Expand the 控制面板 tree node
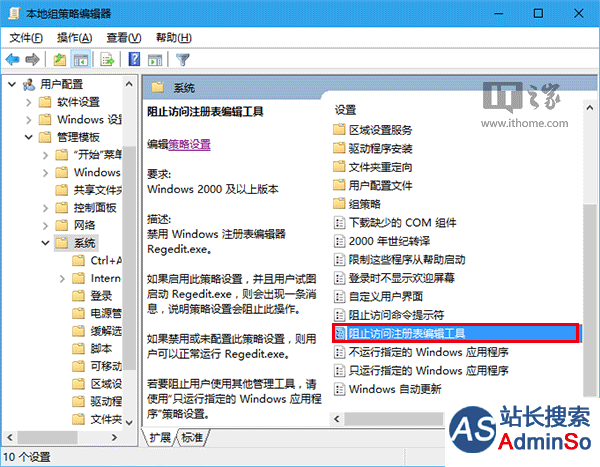This screenshot has width=600, height=467. [x=46, y=208]
